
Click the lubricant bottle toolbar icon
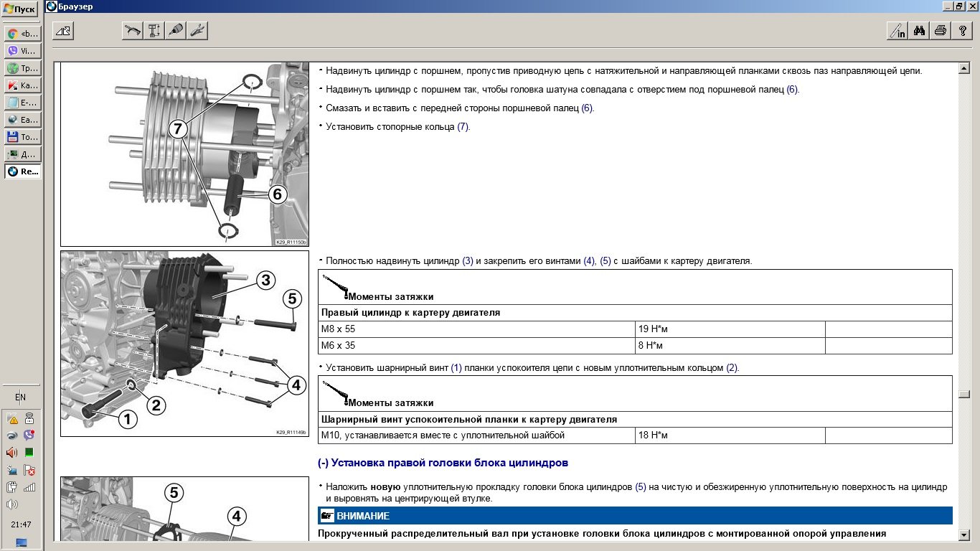tap(176, 31)
